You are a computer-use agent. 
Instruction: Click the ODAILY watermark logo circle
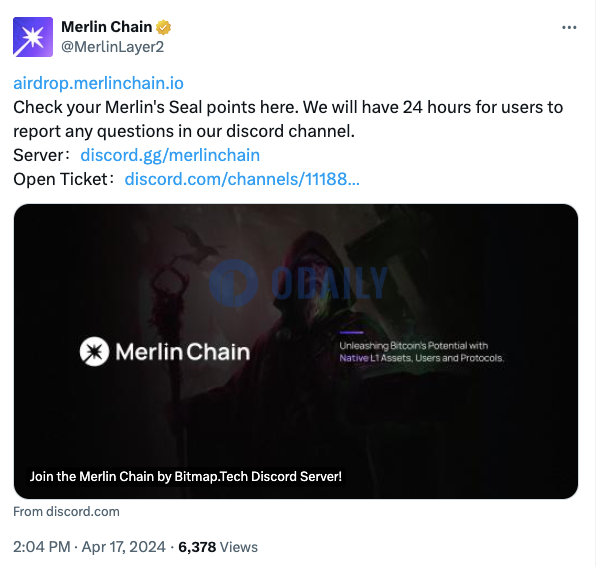233,283
